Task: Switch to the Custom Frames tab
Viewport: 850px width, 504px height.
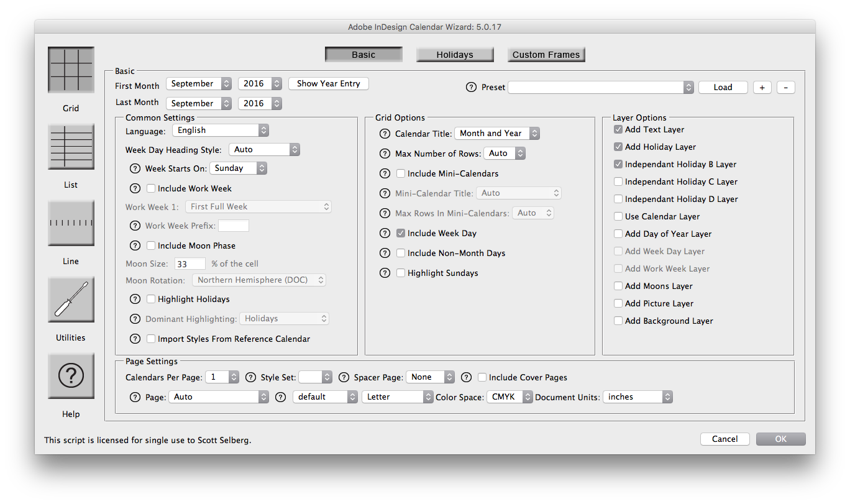Action: (546, 55)
